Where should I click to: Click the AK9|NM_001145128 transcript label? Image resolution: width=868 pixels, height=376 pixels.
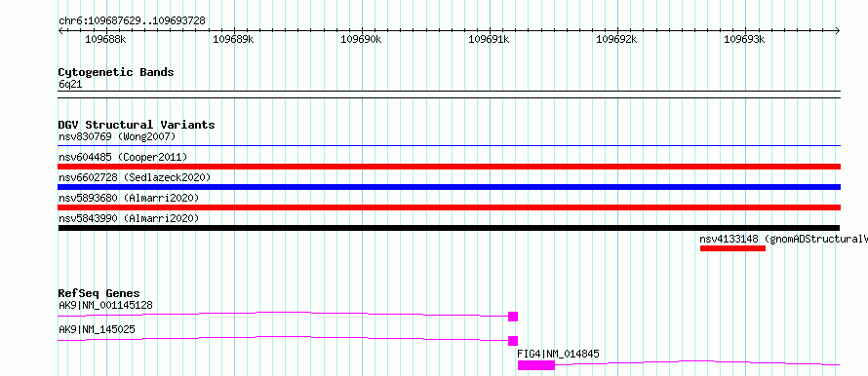105,305
